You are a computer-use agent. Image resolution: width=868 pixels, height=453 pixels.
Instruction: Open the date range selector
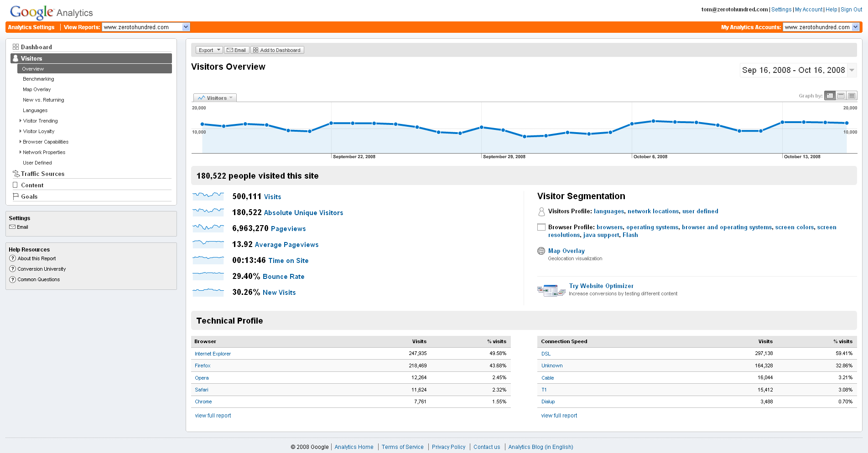click(x=798, y=70)
